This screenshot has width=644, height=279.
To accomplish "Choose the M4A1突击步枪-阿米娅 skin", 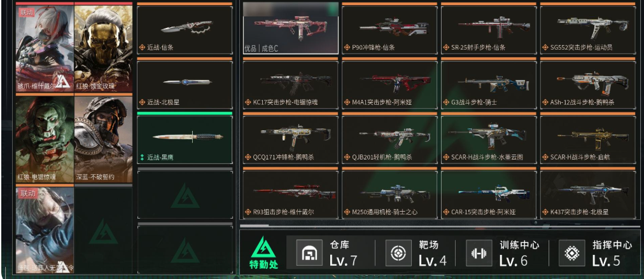I will pyautogui.click(x=389, y=85).
